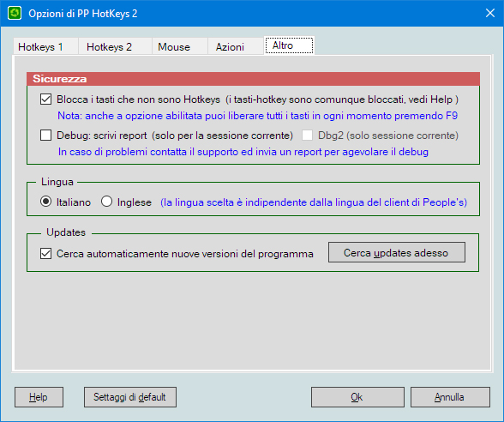Close the Opzioni di PP HotKeys dialog
Viewport: 504px width, 422px height.
(x=490, y=13)
